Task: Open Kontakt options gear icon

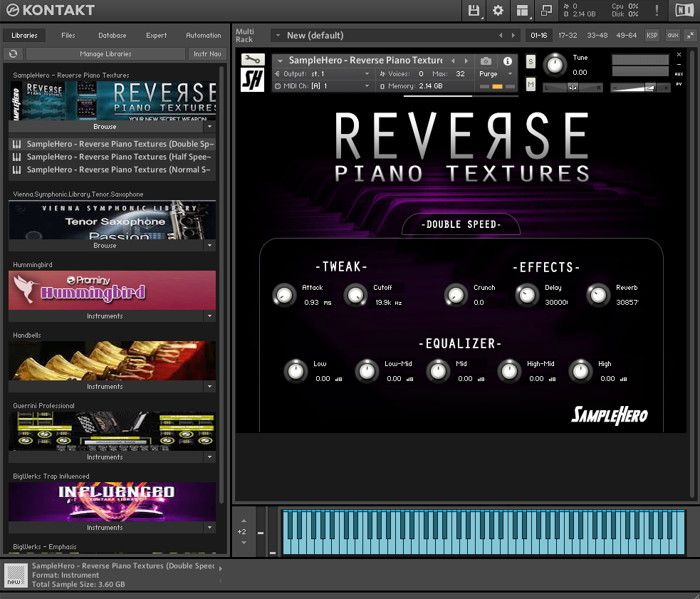Action: pos(498,10)
